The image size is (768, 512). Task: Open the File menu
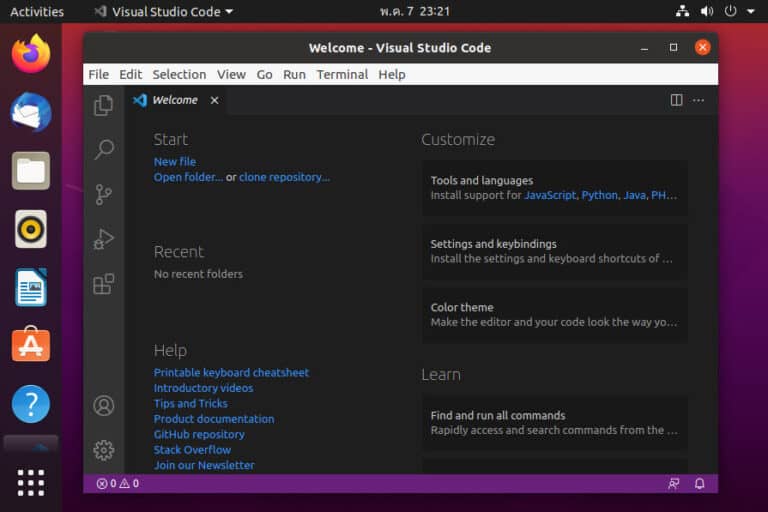click(98, 74)
